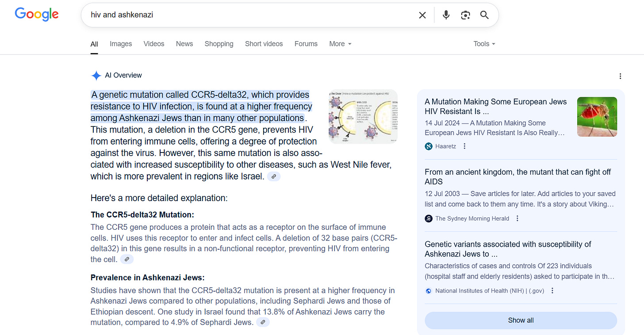Open 'From an ancient kingdom, the mutant' article
The width and height of the screenshot is (644, 335).
(517, 177)
